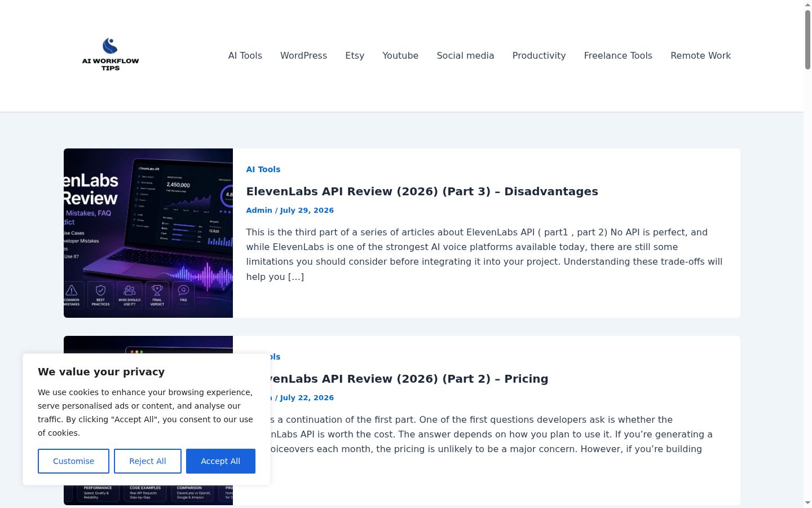The width and height of the screenshot is (812, 508).
Task: Click the 'We value your privacy' heading
Action: click(101, 371)
